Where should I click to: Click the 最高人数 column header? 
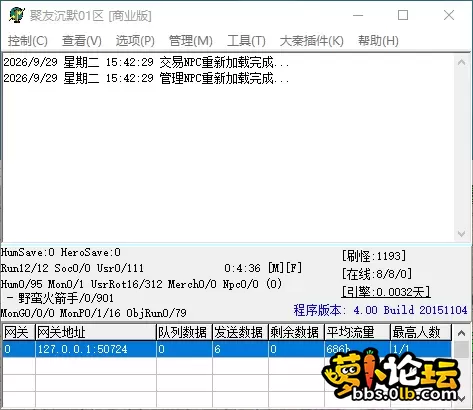[421, 332]
